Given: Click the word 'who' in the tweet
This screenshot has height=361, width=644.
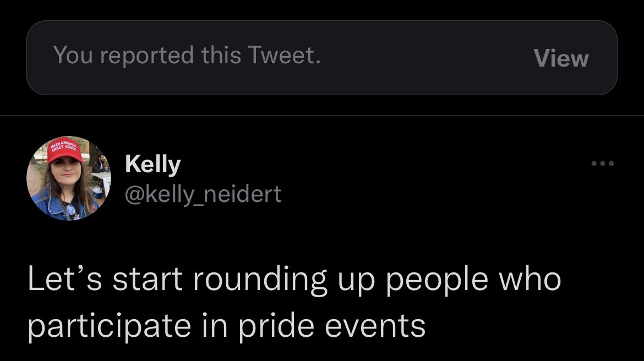Looking at the screenshot, I should [530, 280].
